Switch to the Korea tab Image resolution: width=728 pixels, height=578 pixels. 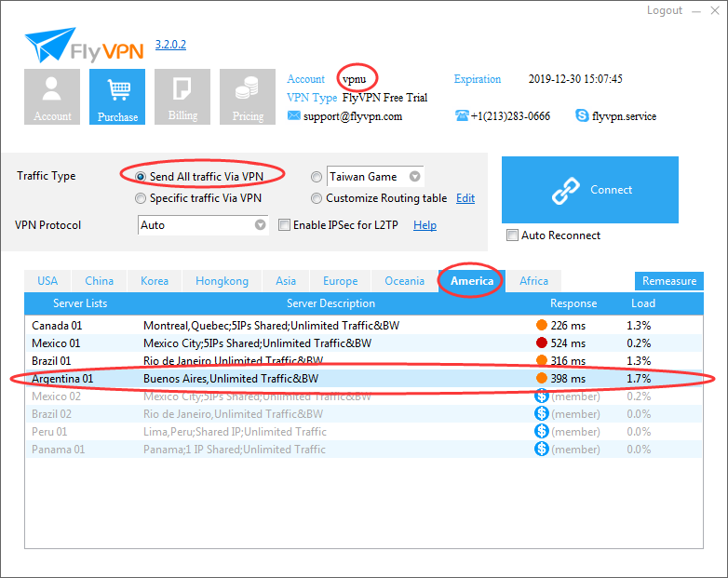click(155, 281)
